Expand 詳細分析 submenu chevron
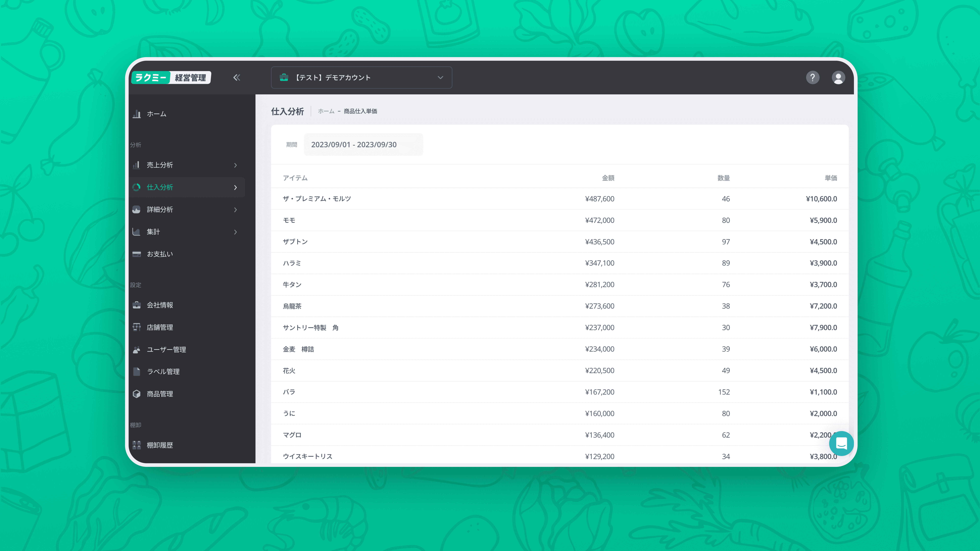 click(235, 210)
